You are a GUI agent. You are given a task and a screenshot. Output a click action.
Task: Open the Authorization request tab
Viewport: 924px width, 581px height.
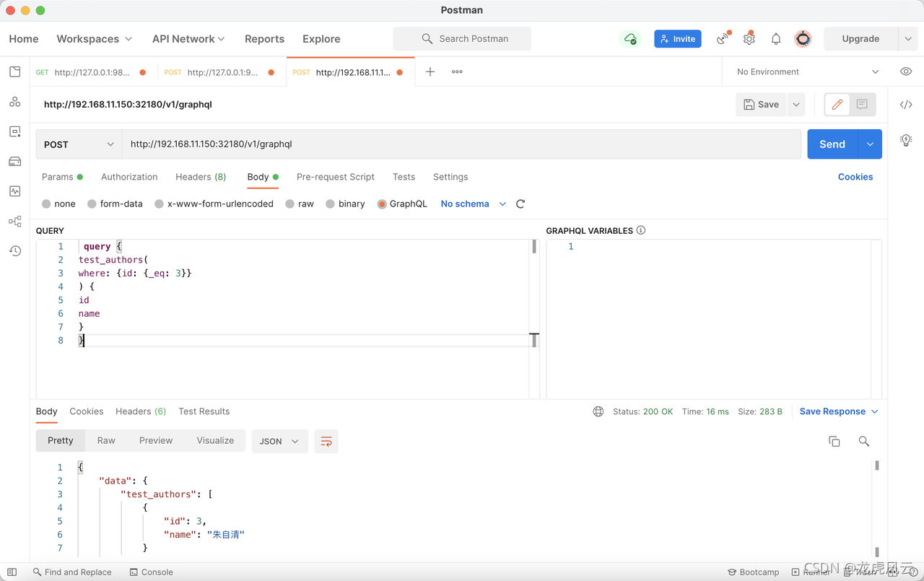(x=129, y=177)
